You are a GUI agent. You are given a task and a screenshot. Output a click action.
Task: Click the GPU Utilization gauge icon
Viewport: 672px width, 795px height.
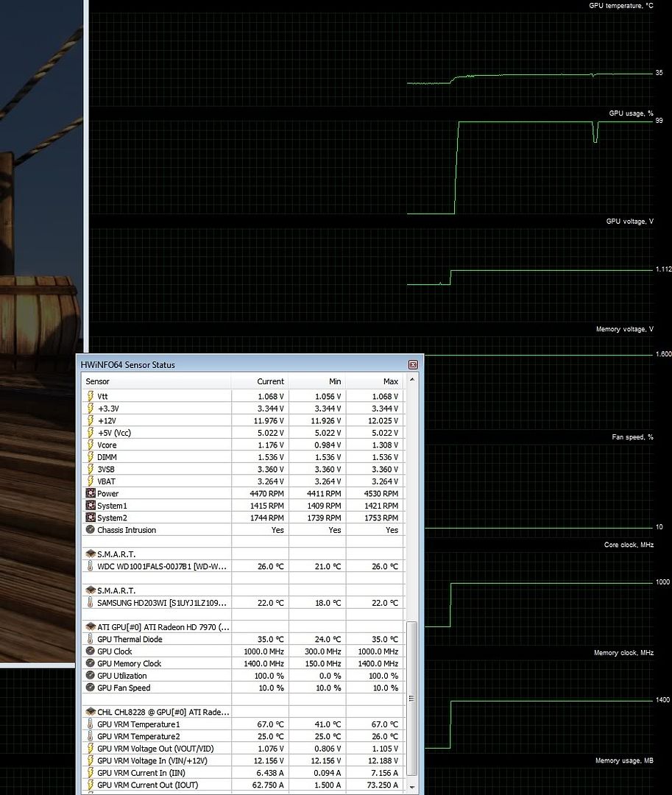tap(91, 676)
